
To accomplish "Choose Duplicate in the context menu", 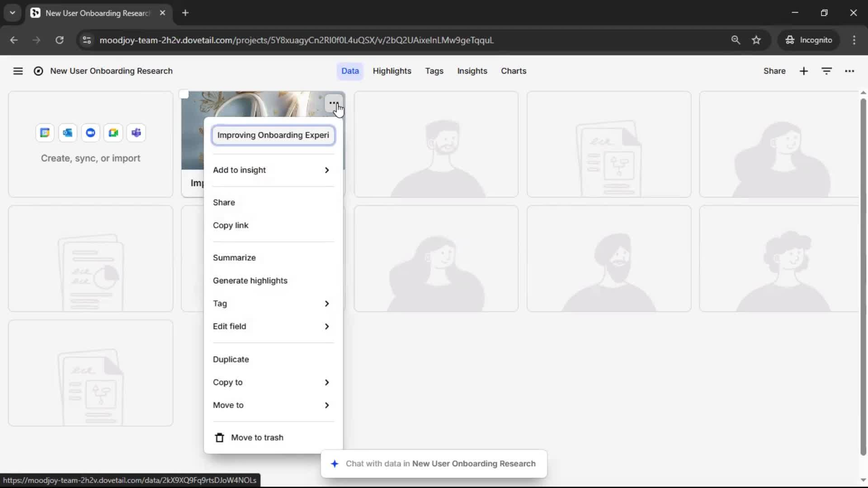I will click(231, 359).
